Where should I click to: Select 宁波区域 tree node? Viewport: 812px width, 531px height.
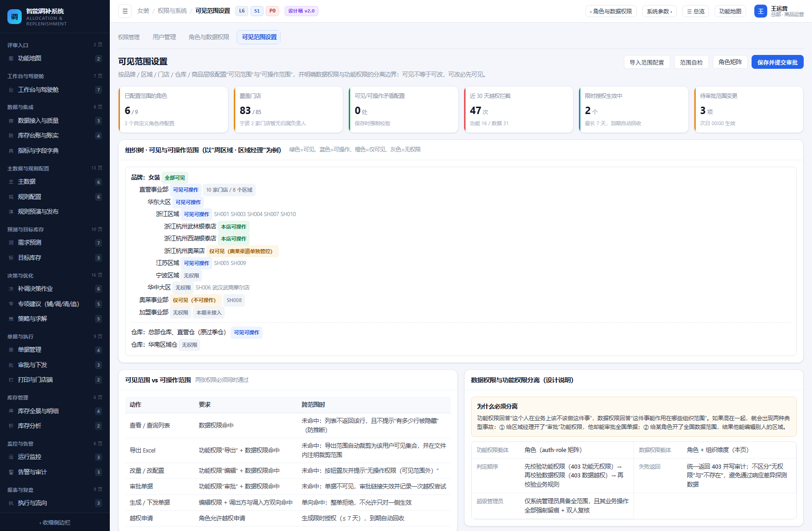tap(167, 276)
